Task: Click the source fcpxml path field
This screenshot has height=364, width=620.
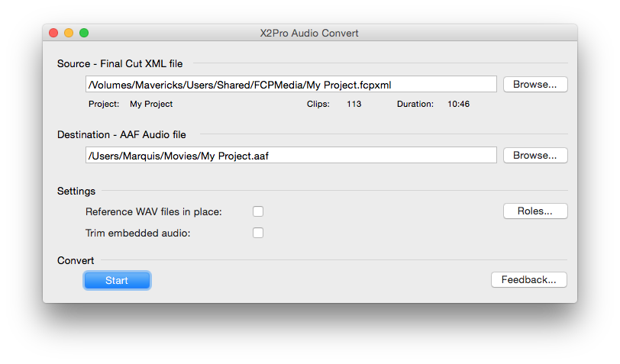Action: pos(291,84)
